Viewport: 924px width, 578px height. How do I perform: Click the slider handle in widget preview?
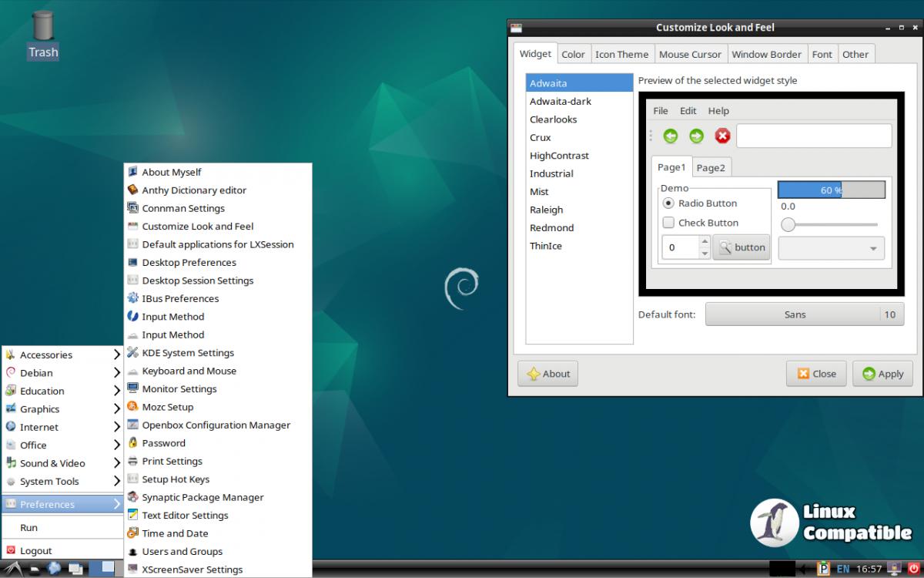(x=788, y=224)
